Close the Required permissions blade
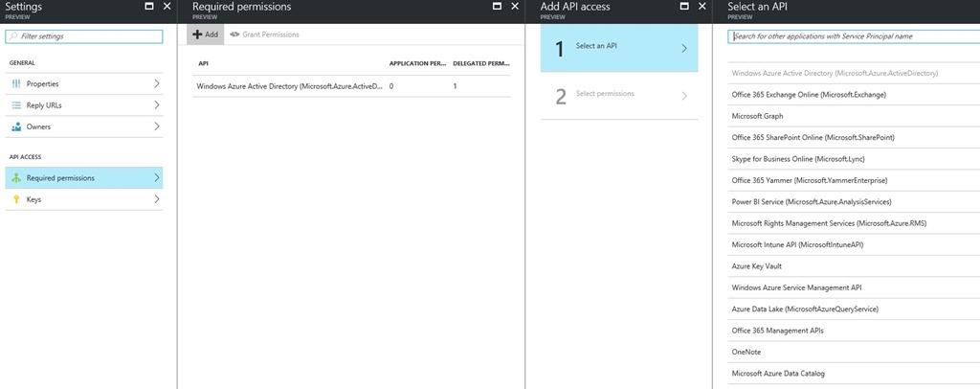Image resolution: width=980 pixels, height=389 pixels. pos(515,7)
